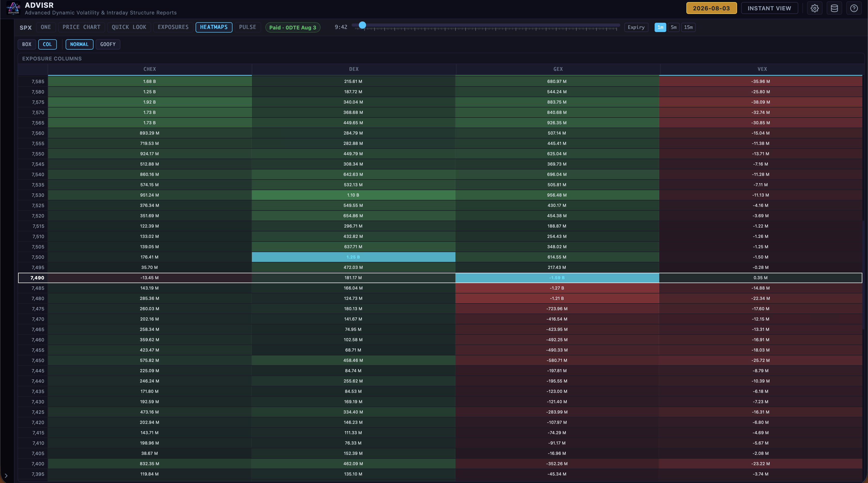Open the Expiry selector
The image size is (868, 483).
tap(636, 27)
